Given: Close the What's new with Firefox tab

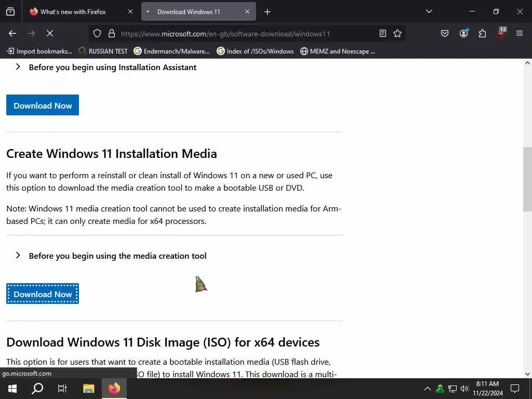Looking at the screenshot, I should (x=130, y=11).
